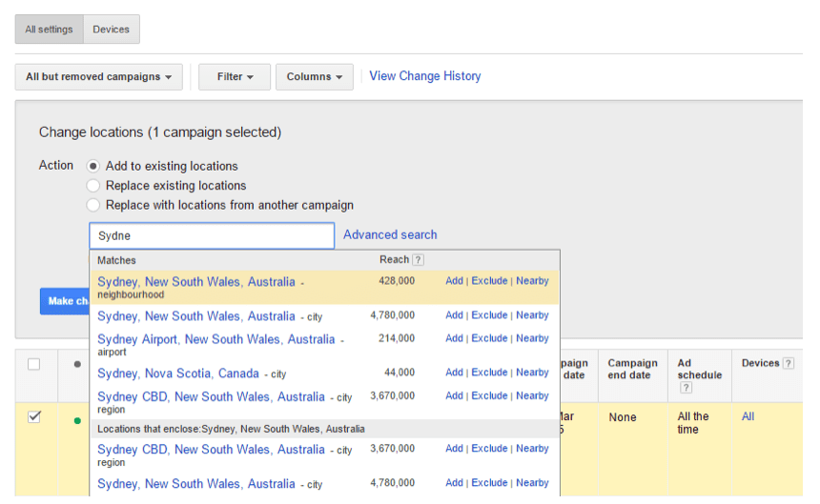The width and height of the screenshot is (820, 504).
Task: Click the green status dot in campaign row
Action: 76,420
